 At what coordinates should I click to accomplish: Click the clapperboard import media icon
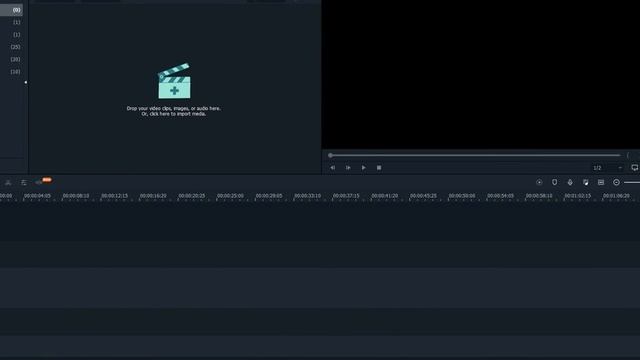pos(174,81)
